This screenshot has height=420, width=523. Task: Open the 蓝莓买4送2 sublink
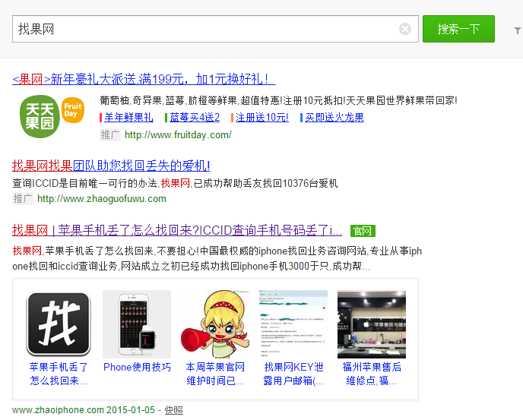coord(195,117)
